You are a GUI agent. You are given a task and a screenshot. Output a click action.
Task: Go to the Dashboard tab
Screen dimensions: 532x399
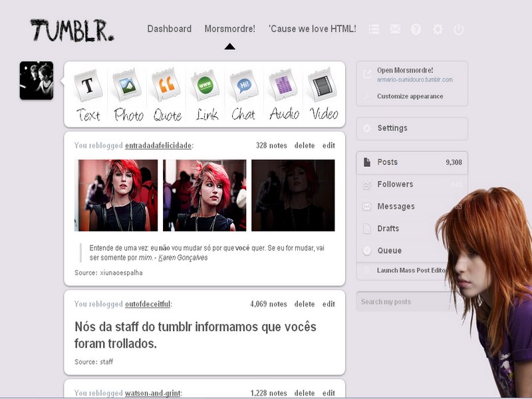point(170,29)
